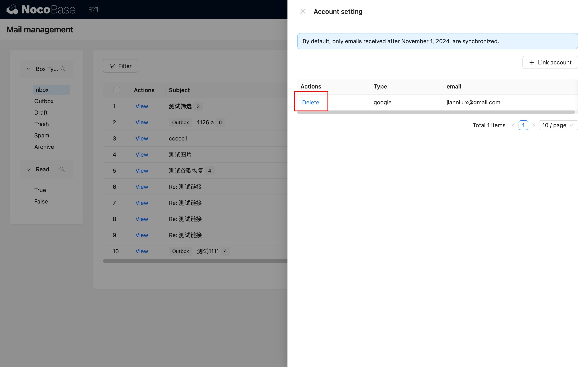Select the Outbox filter item
Image resolution: width=588 pixels, height=367 pixels.
tap(44, 101)
